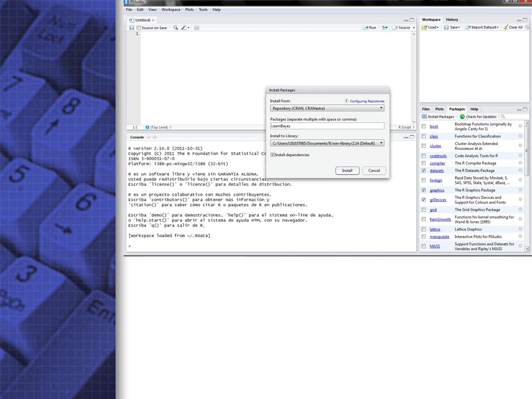Click the Packages list vertical scrollbar
The image size is (532, 399).
tap(526, 186)
